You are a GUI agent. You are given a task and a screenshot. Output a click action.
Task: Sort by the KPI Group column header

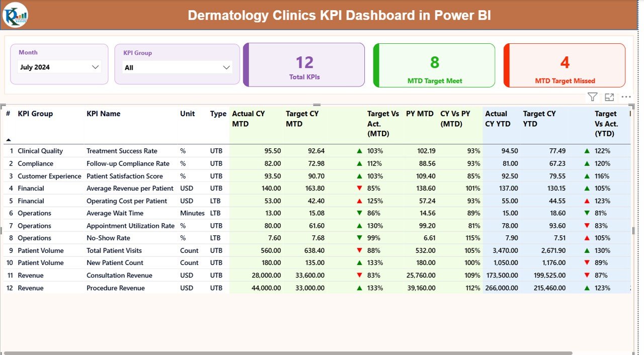[35, 114]
